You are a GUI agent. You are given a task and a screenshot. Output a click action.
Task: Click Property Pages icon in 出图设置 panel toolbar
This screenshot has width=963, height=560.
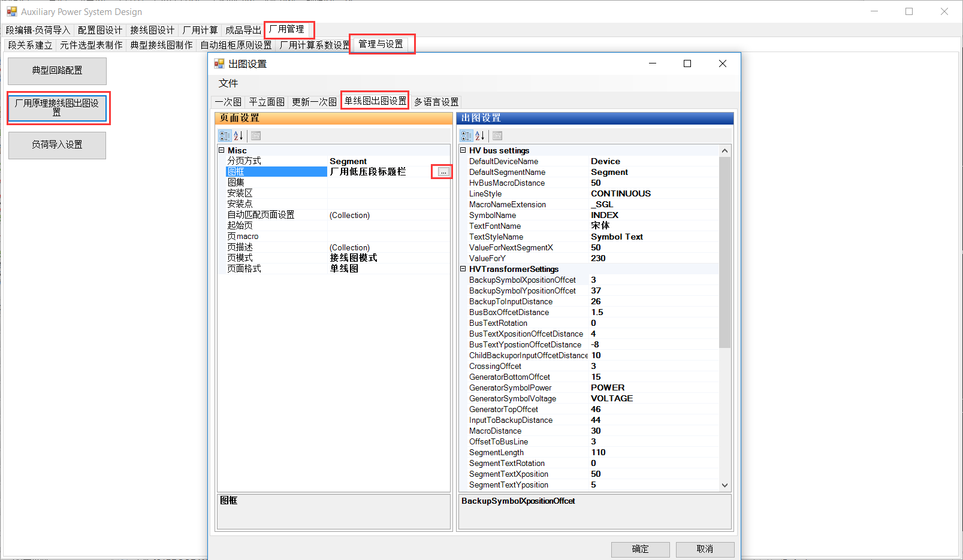pos(497,136)
